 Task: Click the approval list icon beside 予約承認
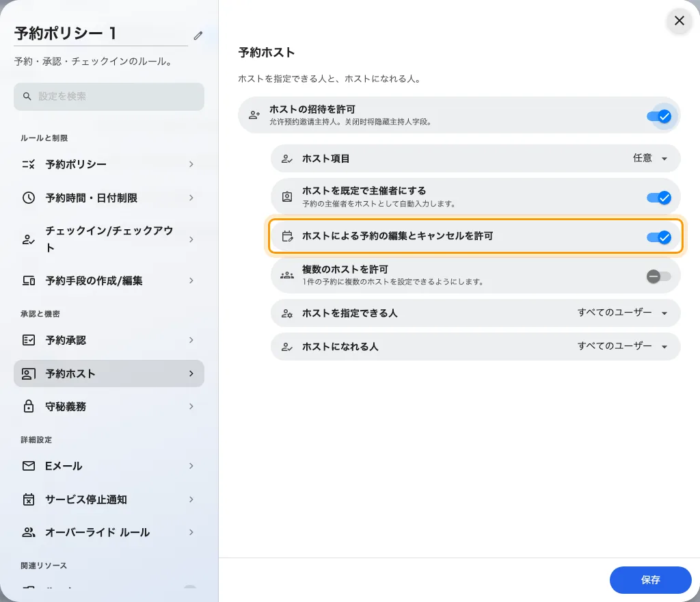tap(29, 340)
